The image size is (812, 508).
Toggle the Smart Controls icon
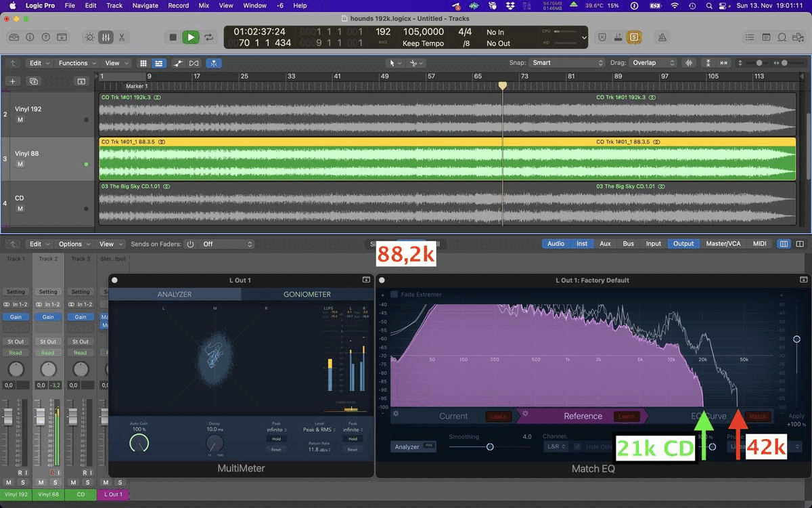pos(90,37)
